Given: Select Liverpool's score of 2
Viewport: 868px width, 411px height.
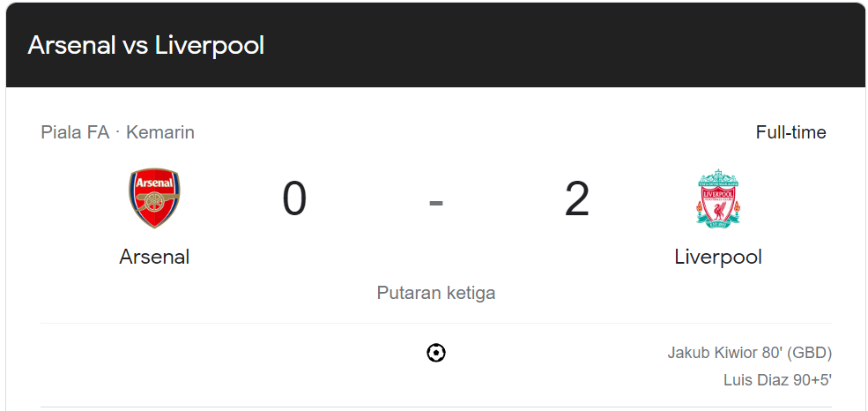Looking at the screenshot, I should coord(577,199).
